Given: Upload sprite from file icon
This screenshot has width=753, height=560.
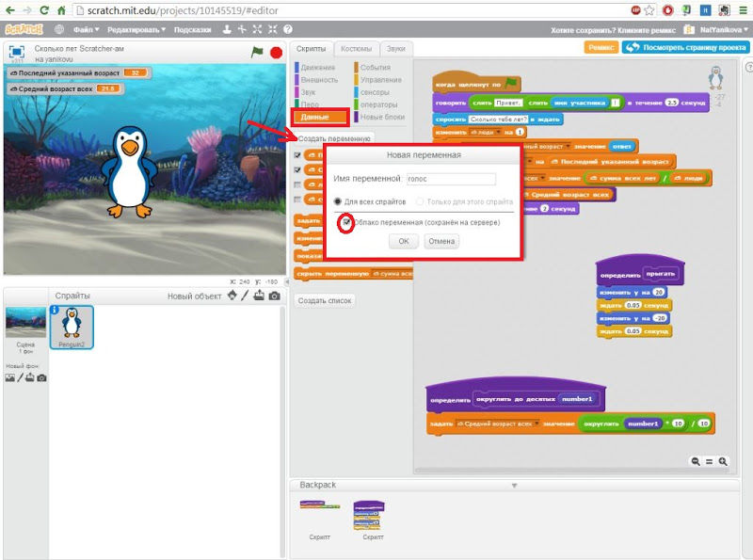Looking at the screenshot, I should (259, 296).
